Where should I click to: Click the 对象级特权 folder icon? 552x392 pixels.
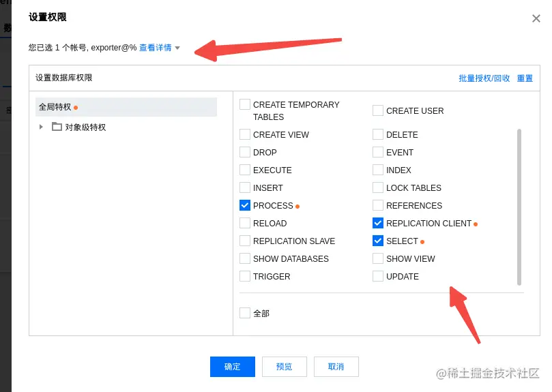(x=57, y=126)
